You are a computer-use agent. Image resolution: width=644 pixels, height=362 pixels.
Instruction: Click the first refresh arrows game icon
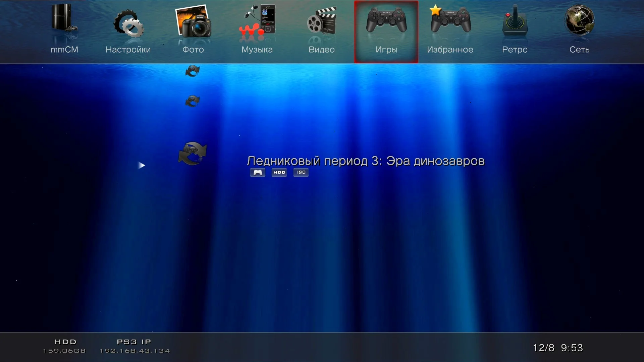click(x=193, y=71)
